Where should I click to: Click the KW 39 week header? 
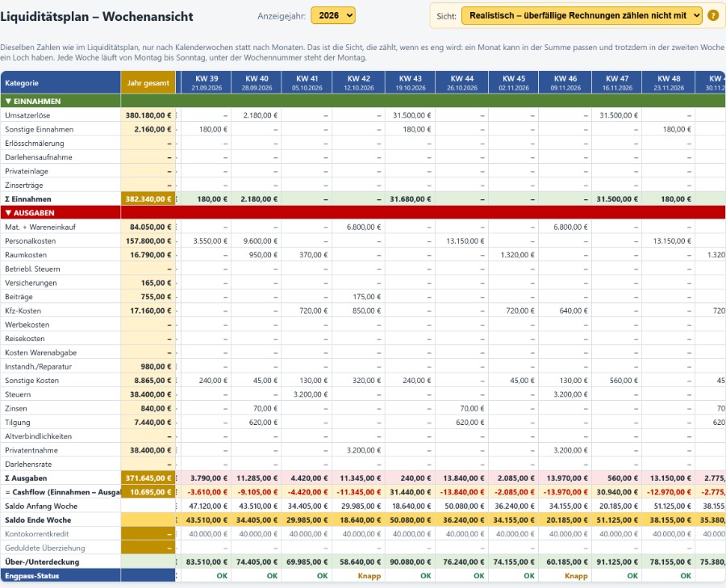(x=207, y=83)
